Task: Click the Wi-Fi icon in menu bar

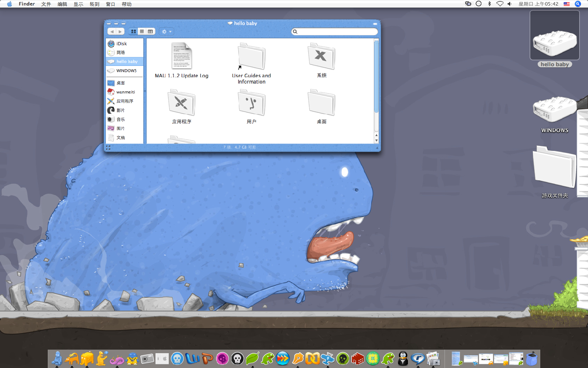Action: click(x=500, y=4)
